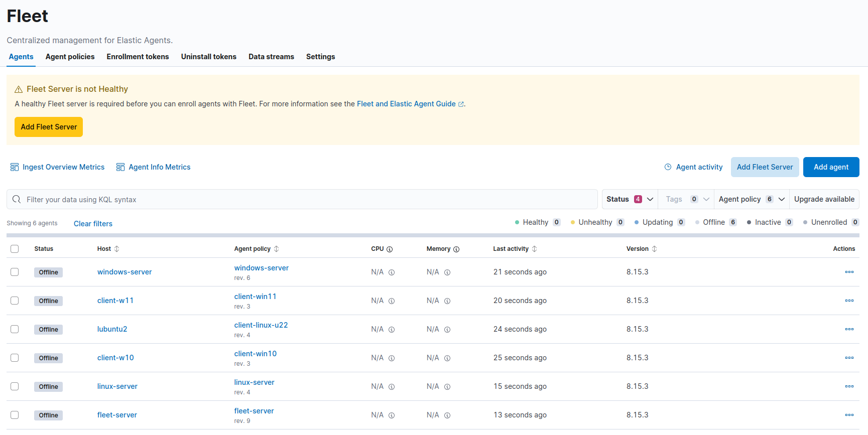Focus the KQL filter search field
868x435 pixels.
click(x=301, y=200)
